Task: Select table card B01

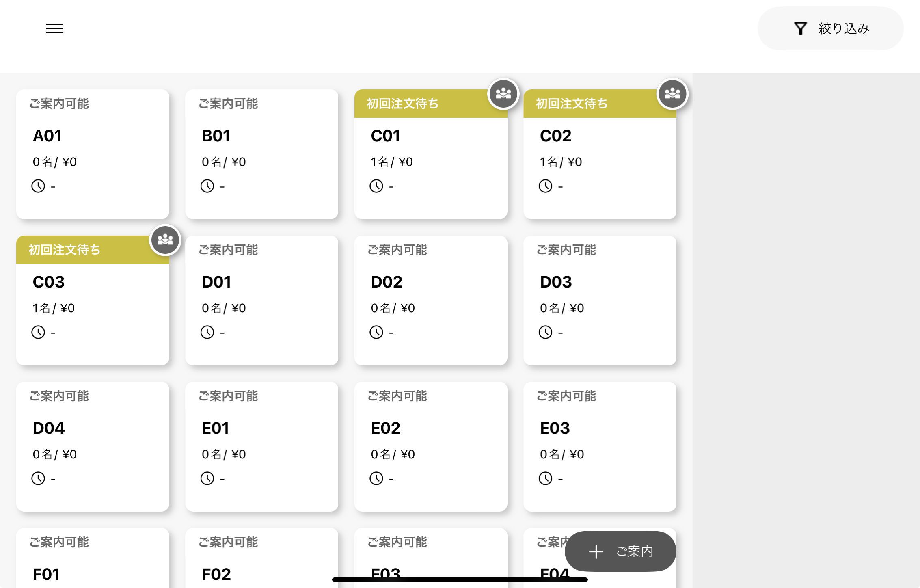Action: point(261,154)
